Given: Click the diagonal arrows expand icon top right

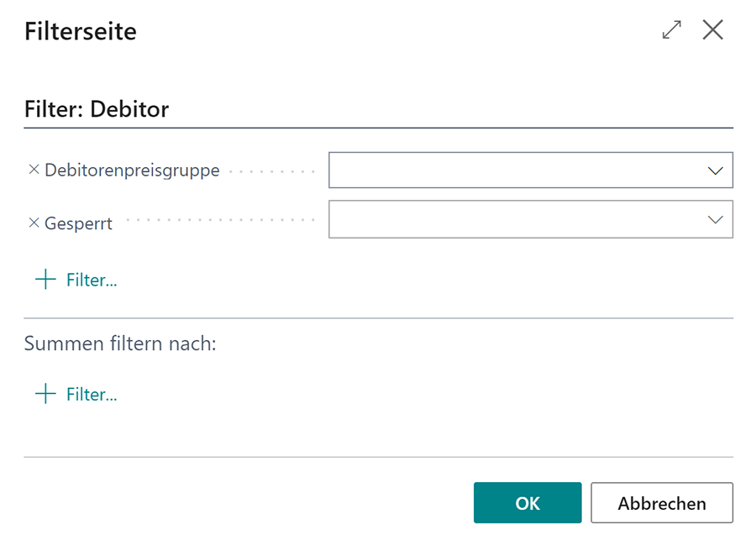Looking at the screenshot, I should 671,29.
